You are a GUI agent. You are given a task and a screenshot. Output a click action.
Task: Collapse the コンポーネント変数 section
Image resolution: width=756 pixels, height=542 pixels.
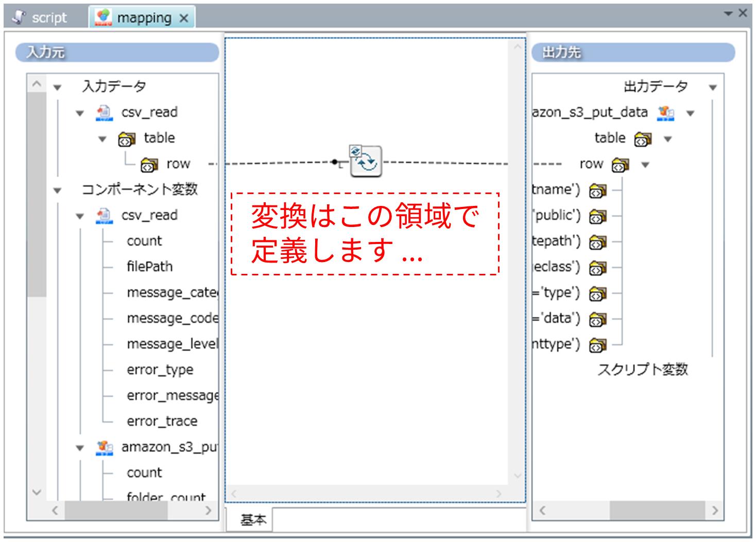click(58, 190)
